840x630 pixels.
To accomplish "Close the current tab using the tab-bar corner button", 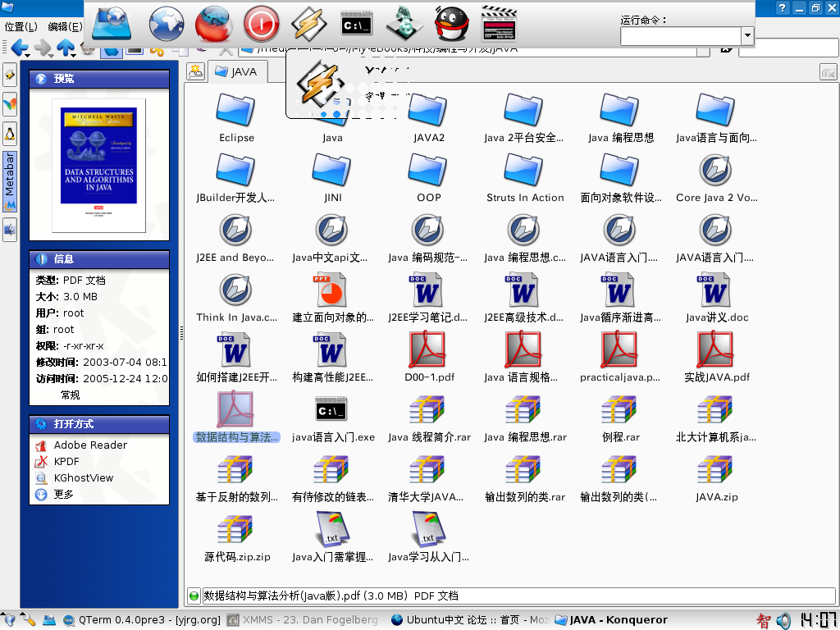I will click(x=829, y=72).
